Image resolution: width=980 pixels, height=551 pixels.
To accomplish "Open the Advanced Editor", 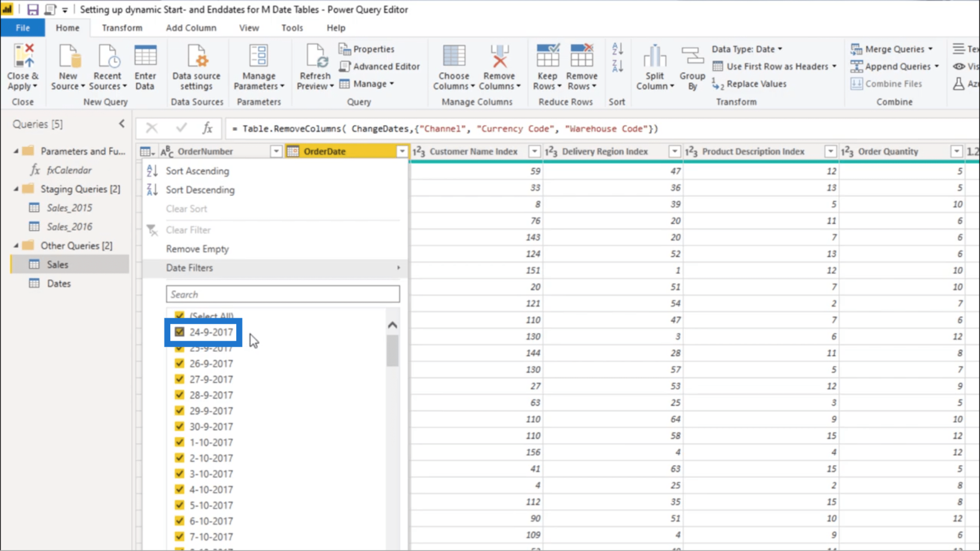I will tap(379, 66).
